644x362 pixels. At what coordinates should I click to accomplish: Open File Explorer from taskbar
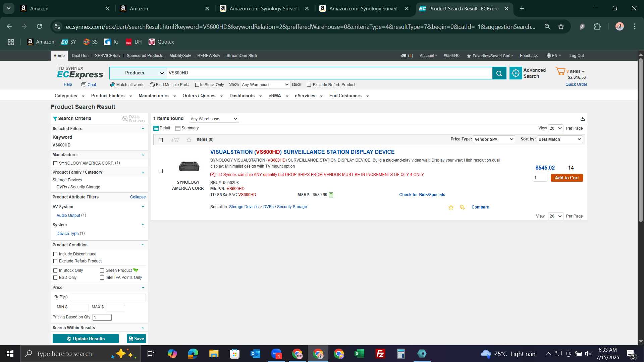[x=214, y=354]
